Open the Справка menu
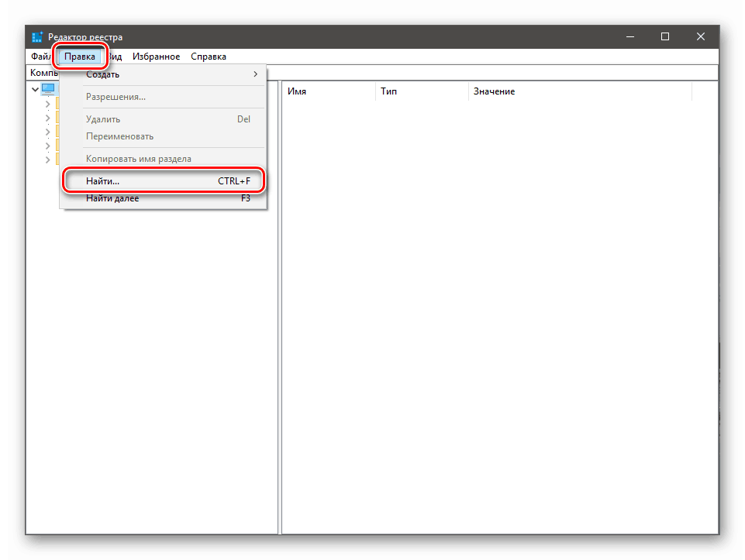The image size is (745, 560). coord(209,57)
